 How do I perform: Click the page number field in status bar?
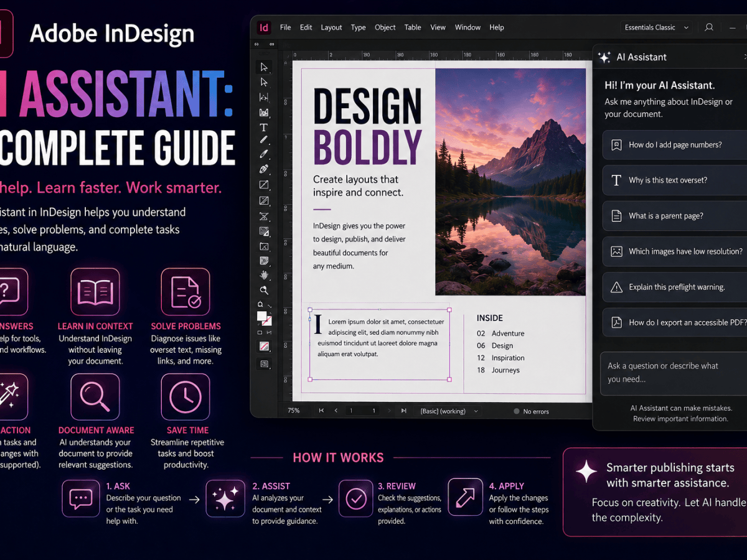pyautogui.click(x=363, y=411)
